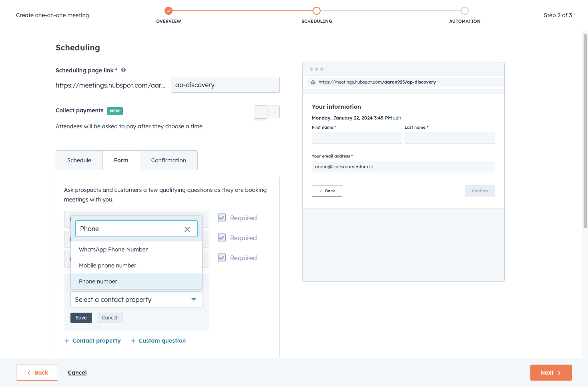Image resolution: width=588 pixels, height=387 pixels.
Task: Switch to the Schedule tab
Action: [x=79, y=160]
